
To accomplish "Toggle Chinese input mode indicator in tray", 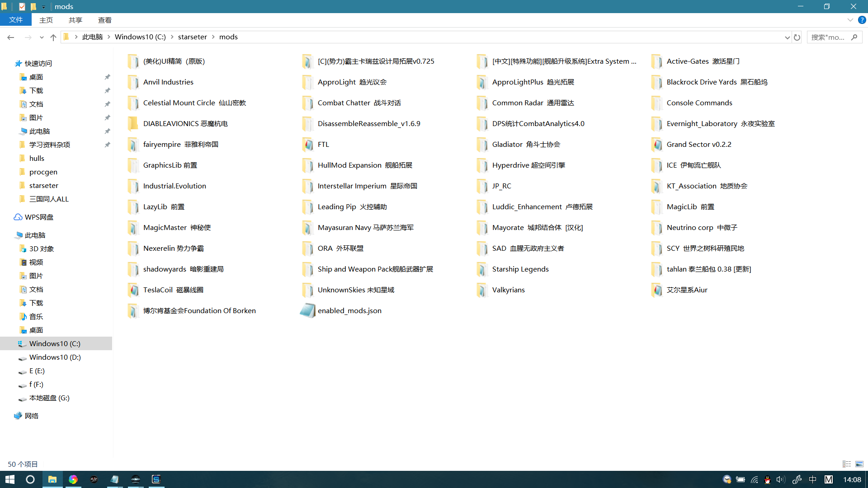I will (x=812, y=479).
